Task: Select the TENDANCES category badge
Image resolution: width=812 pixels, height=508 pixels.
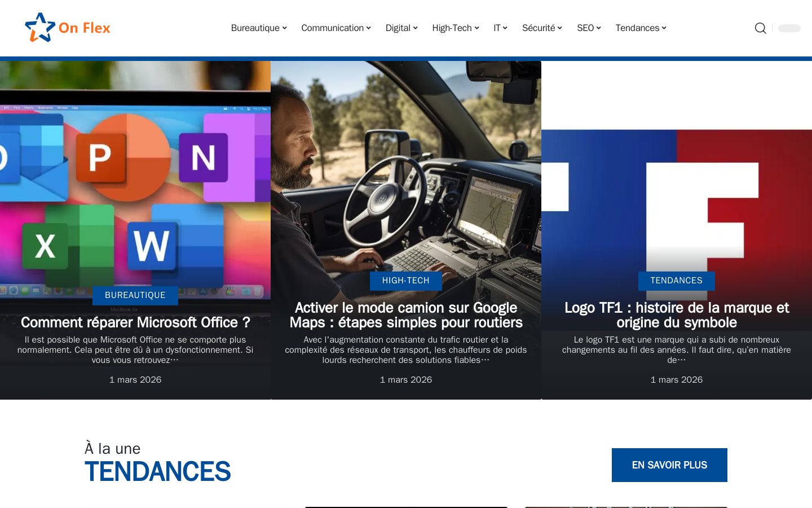Action: (677, 281)
